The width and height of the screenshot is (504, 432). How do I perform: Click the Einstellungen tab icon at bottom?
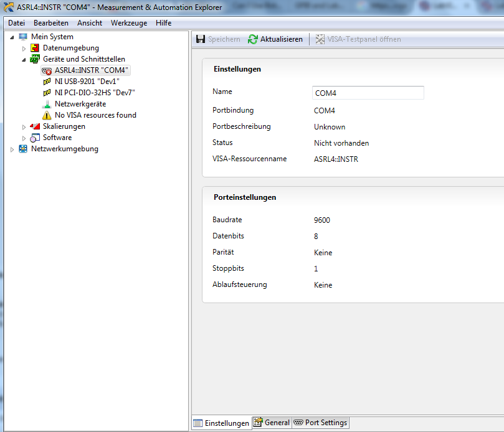[x=197, y=423]
